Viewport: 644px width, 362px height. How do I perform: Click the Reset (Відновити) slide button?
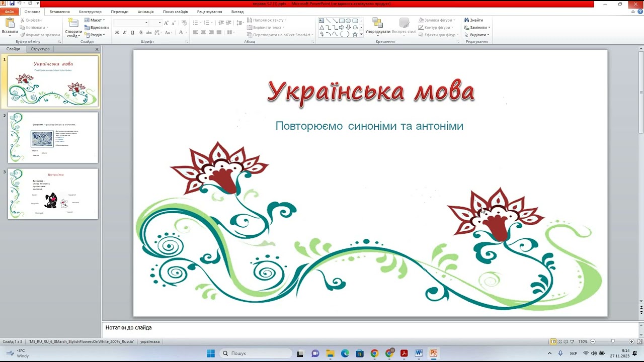click(x=96, y=28)
